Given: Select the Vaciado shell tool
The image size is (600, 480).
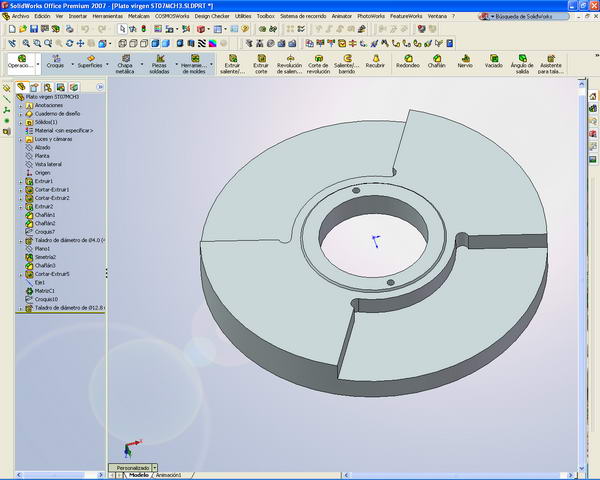Looking at the screenshot, I should click(x=493, y=61).
